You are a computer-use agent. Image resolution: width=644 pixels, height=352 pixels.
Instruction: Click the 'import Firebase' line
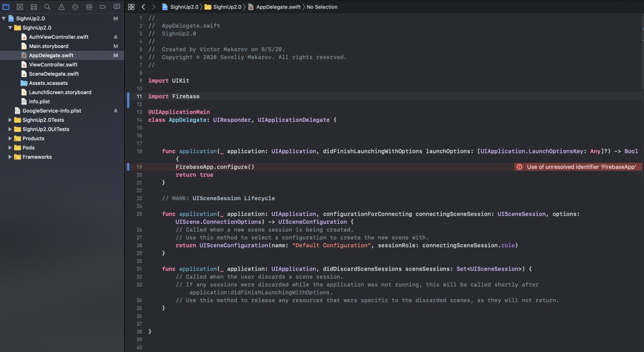click(x=174, y=97)
